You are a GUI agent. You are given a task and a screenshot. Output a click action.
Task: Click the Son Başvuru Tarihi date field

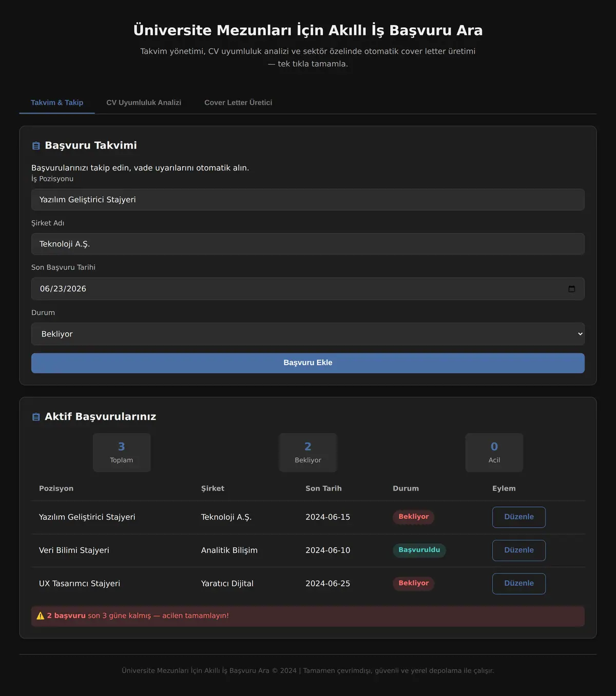308,289
